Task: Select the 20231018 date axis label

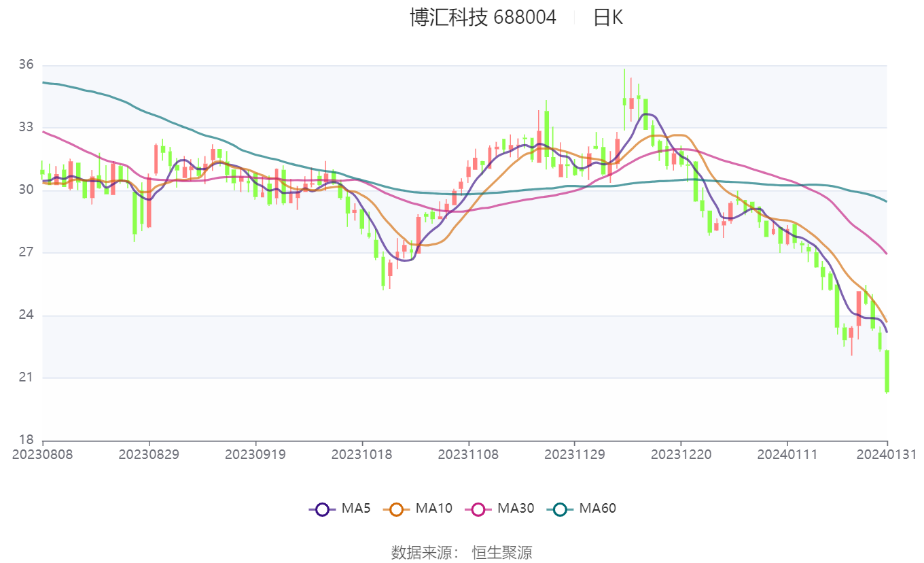Action: click(361, 454)
